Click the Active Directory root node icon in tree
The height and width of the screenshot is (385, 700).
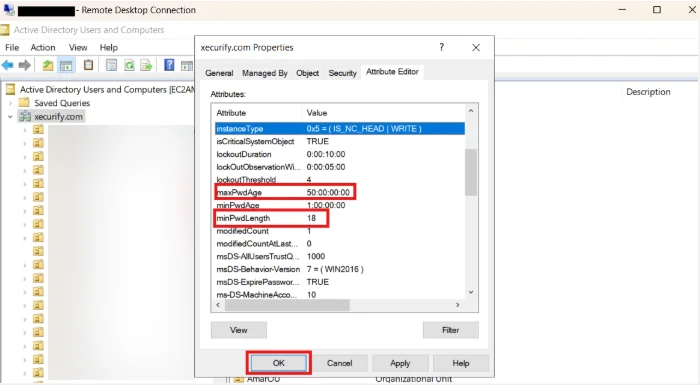tap(10, 90)
